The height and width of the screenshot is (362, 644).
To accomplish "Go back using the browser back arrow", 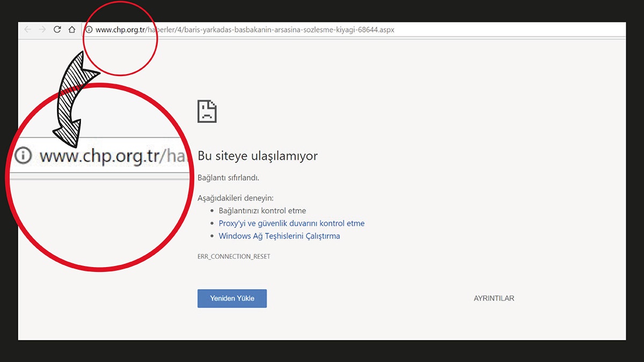I will (x=27, y=29).
